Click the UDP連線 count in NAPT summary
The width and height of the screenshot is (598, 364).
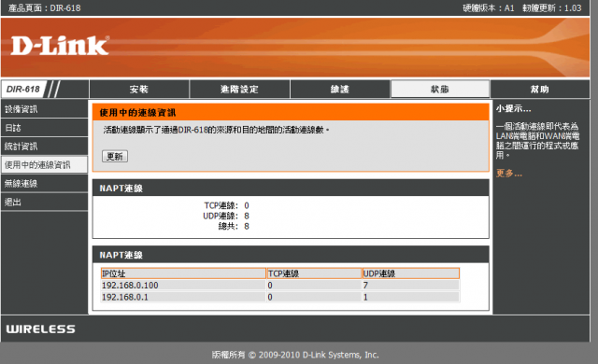pyautogui.click(x=247, y=217)
